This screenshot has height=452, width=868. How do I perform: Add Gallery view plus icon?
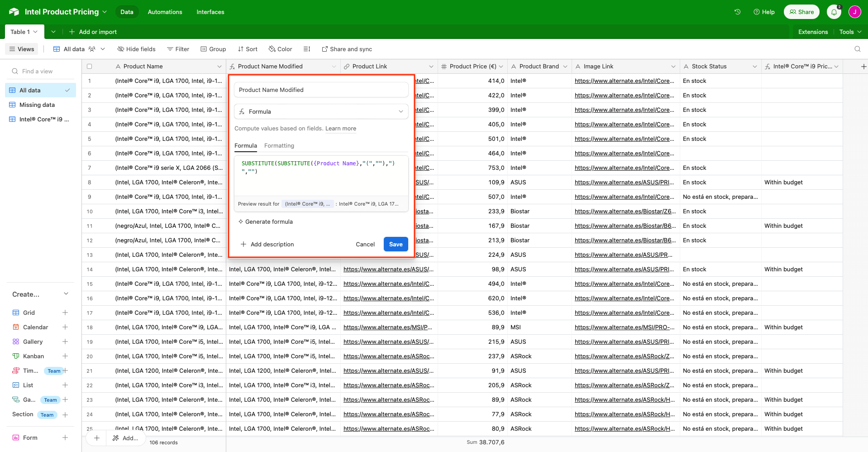pyautogui.click(x=65, y=341)
